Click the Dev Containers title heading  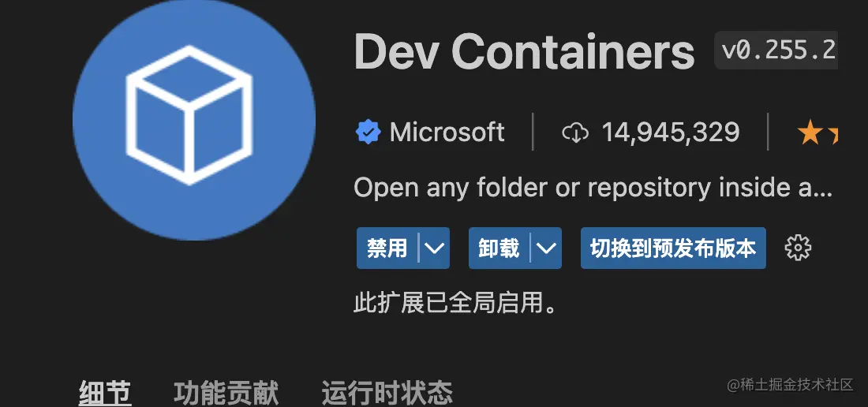pos(524,52)
